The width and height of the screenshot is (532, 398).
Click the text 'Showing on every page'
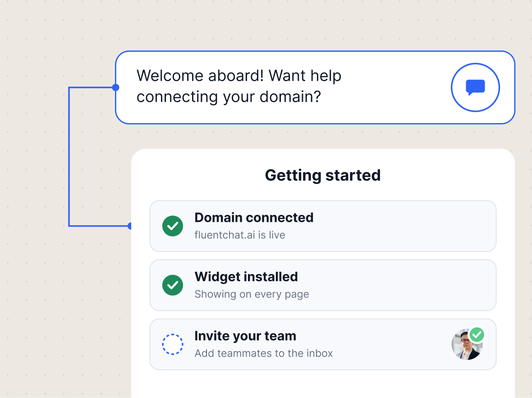point(252,294)
